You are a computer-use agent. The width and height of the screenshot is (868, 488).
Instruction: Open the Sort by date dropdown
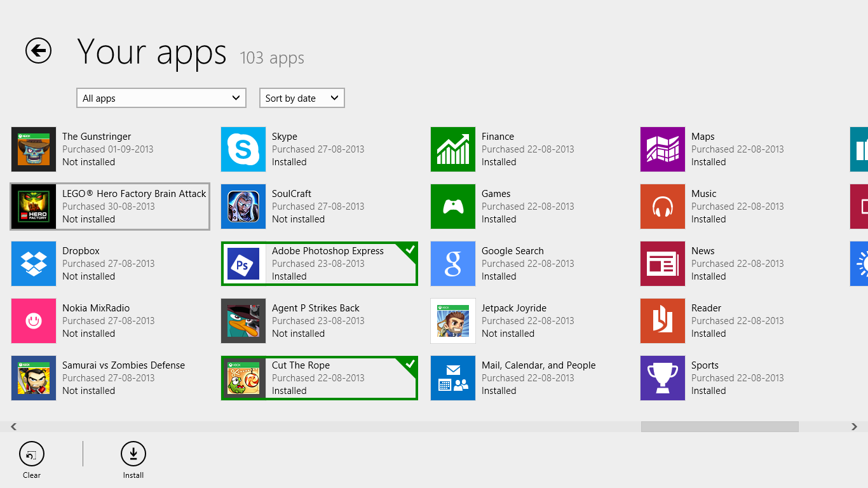tap(302, 98)
